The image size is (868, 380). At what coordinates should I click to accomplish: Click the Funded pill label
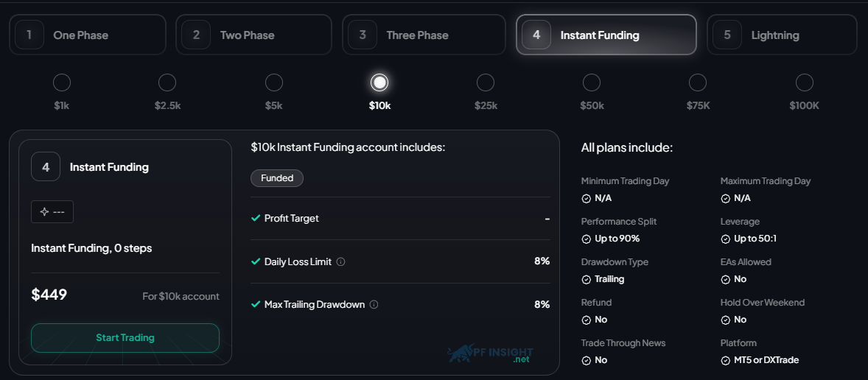277,178
